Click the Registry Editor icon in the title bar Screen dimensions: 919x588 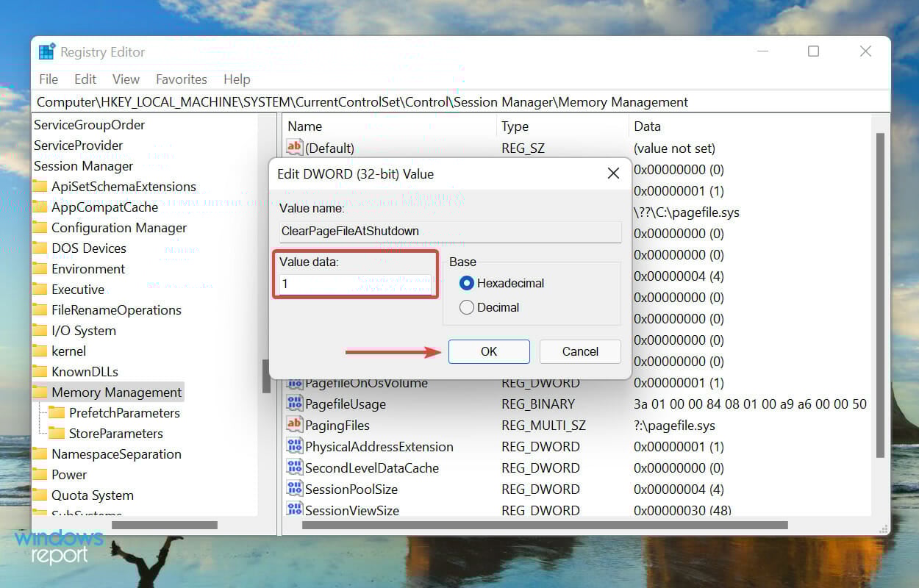pyautogui.click(x=46, y=51)
